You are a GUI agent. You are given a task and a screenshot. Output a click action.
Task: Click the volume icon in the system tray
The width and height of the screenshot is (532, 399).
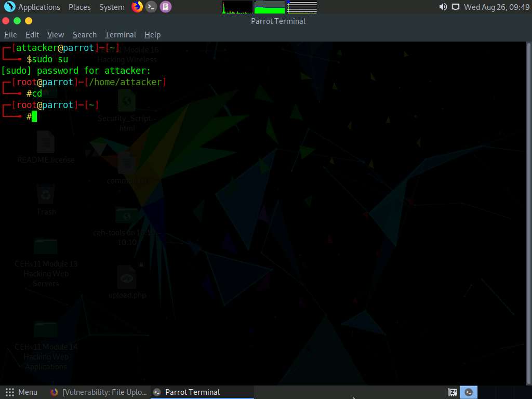coord(442,7)
